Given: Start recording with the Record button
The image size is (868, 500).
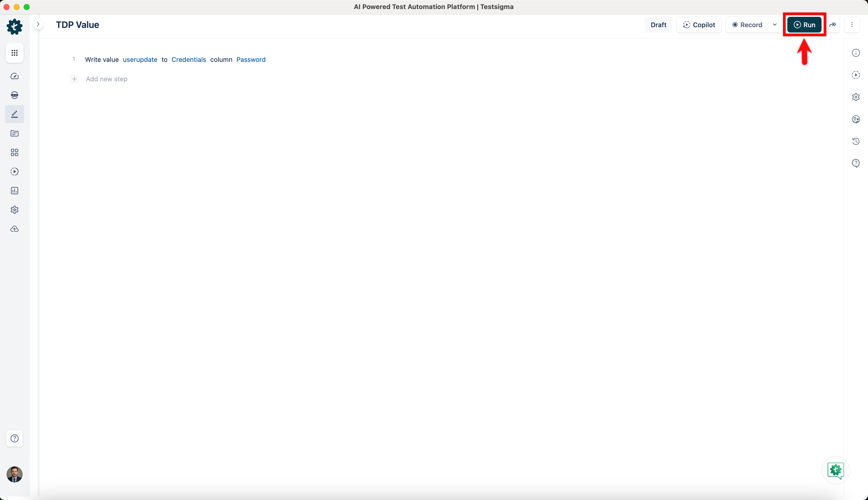Looking at the screenshot, I should tap(747, 25).
